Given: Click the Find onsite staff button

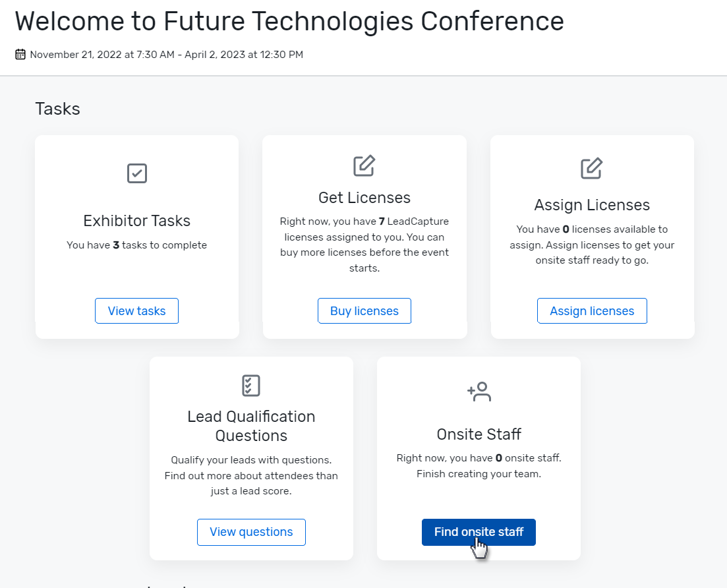Looking at the screenshot, I should [x=479, y=532].
